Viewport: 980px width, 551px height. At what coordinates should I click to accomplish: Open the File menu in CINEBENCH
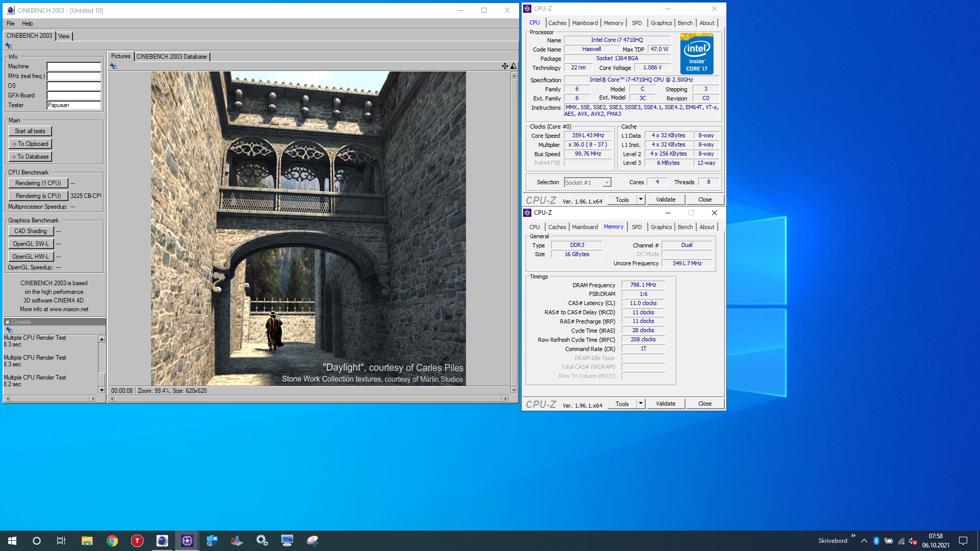10,23
